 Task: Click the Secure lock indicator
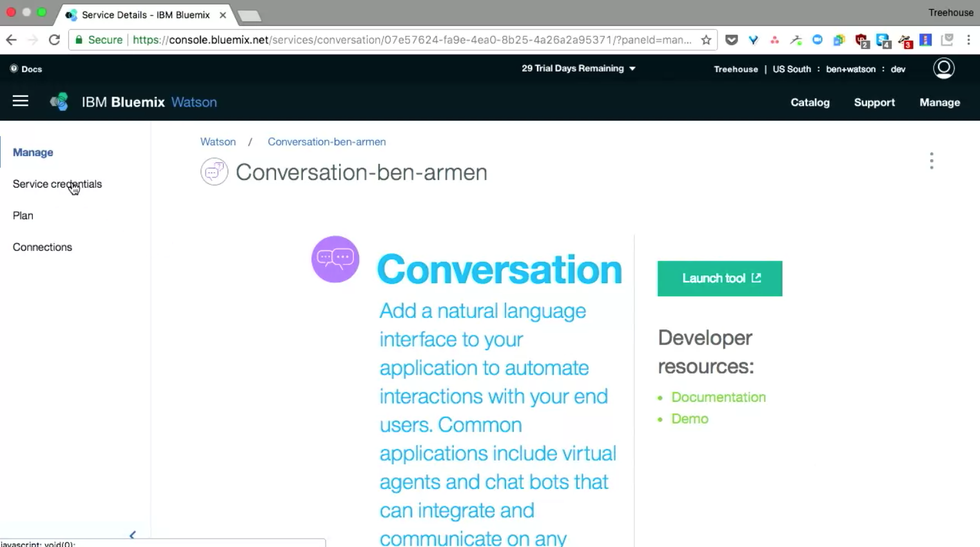click(x=99, y=40)
